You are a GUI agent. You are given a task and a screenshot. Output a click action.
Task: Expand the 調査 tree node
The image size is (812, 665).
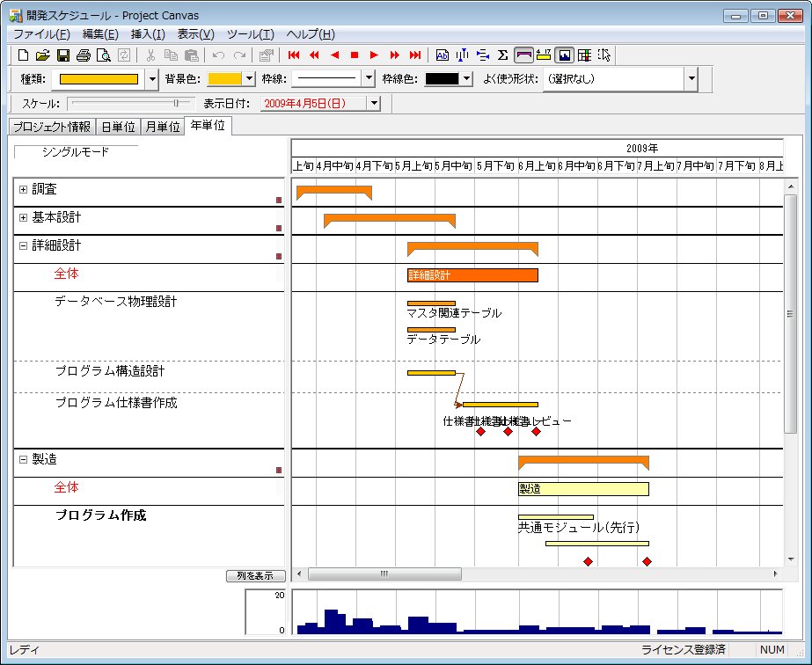[23, 190]
